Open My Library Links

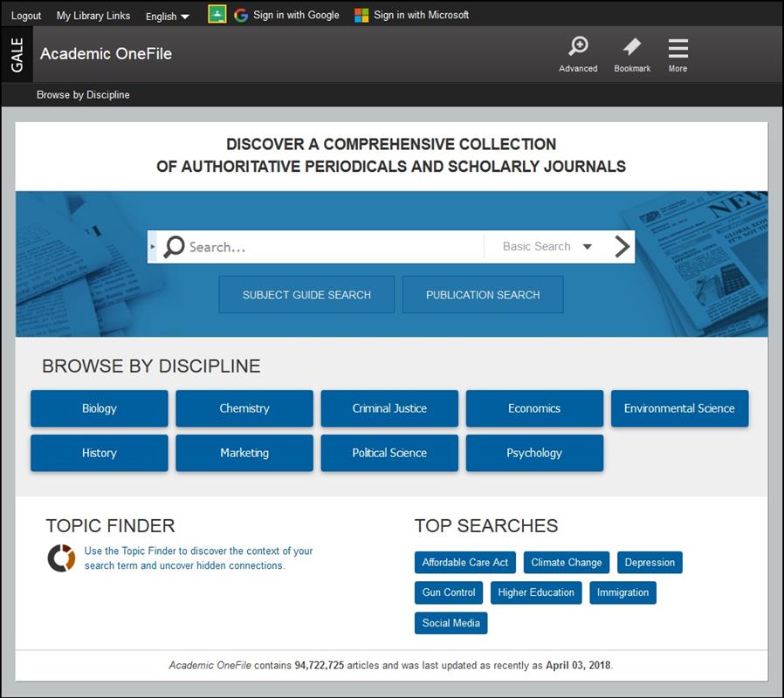(93, 16)
